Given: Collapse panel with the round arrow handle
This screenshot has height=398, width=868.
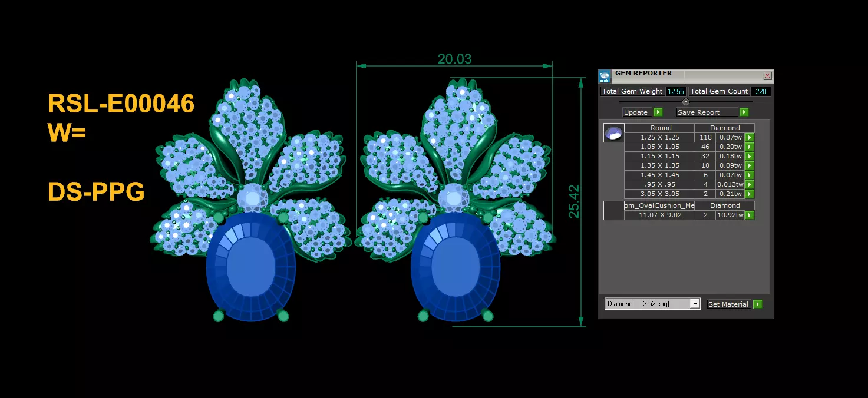Looking at the screenshot, I should coord(685,102).
